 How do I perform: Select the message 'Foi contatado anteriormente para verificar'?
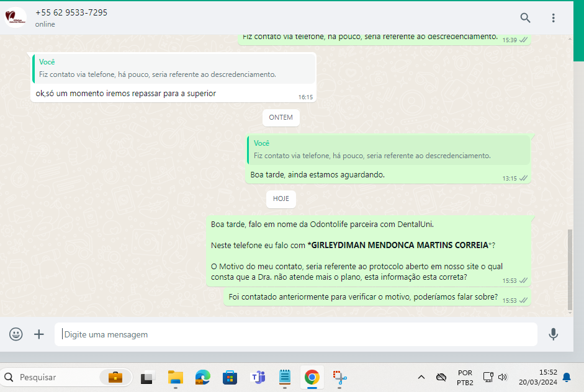tap(377, 297)
